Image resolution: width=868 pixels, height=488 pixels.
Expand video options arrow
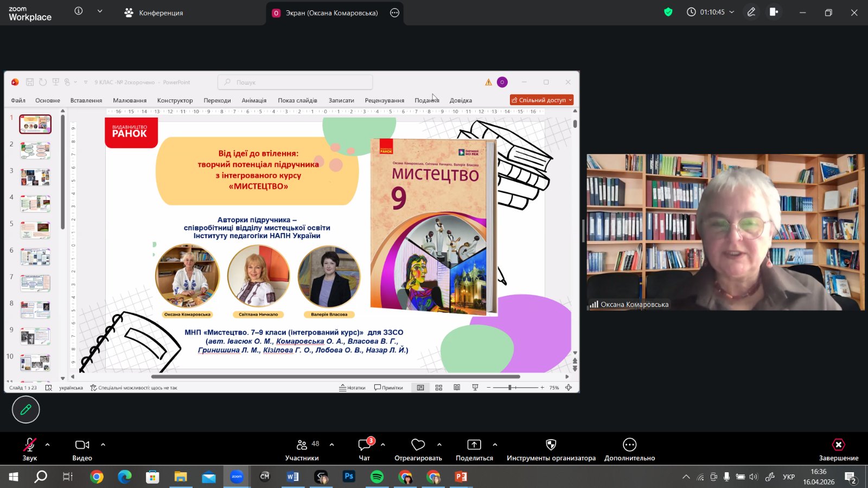[x=103, y=445]
